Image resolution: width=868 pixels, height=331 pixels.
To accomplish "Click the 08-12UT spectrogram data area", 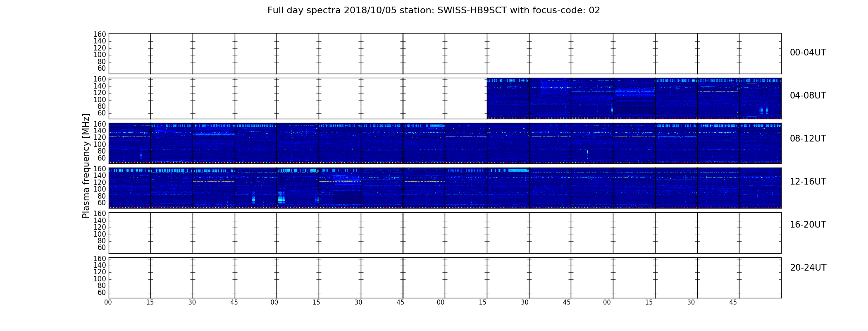I will click(445, 143).
